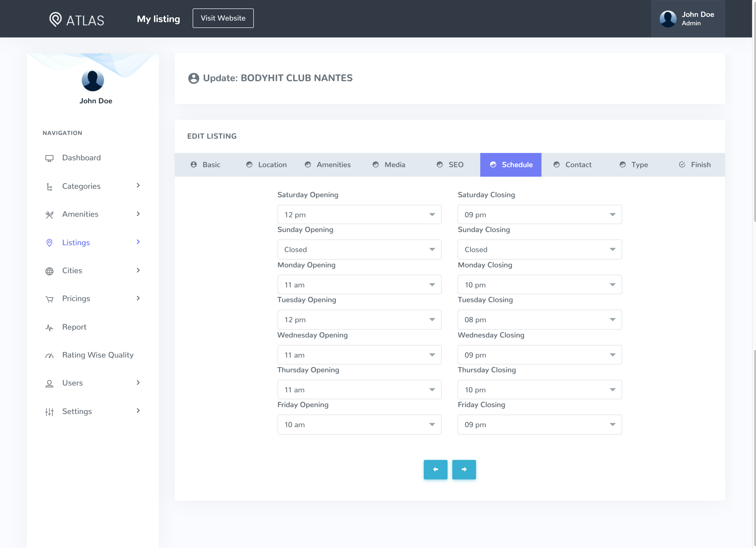Click the Visit Website button

point(222,18)
